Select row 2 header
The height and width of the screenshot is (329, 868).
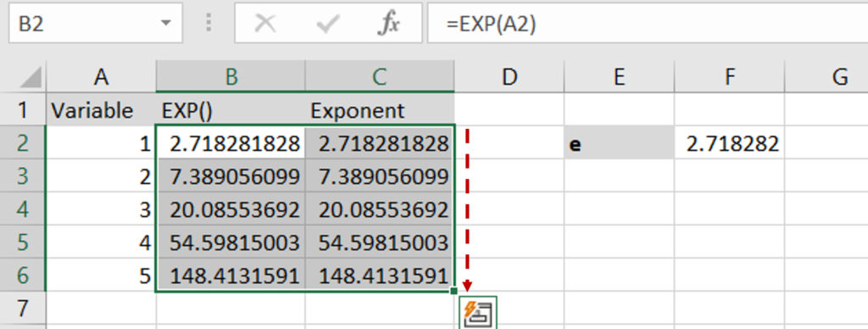click(23, 144)
